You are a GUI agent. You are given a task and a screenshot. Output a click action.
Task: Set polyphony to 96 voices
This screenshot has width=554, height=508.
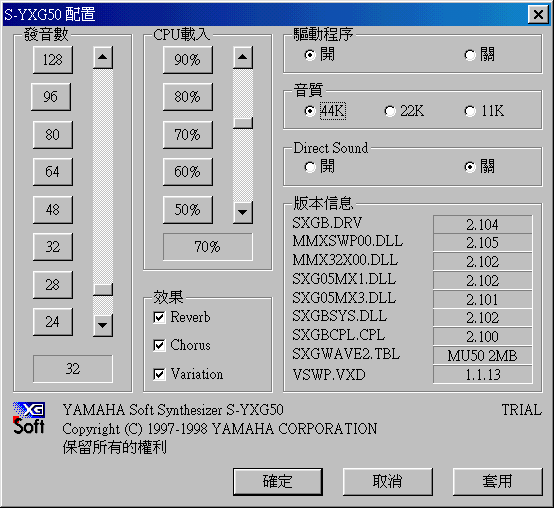51,97
